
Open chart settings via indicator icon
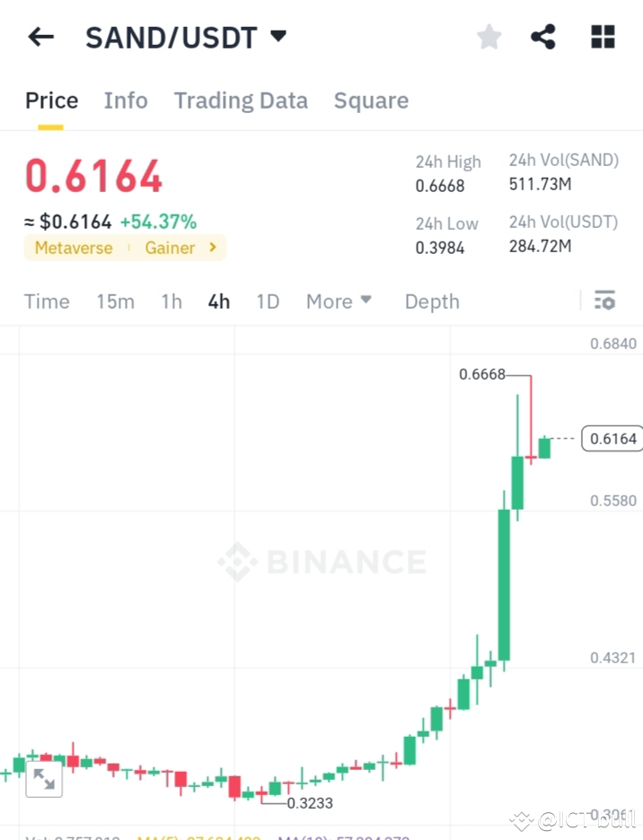[x=604, y=301]
